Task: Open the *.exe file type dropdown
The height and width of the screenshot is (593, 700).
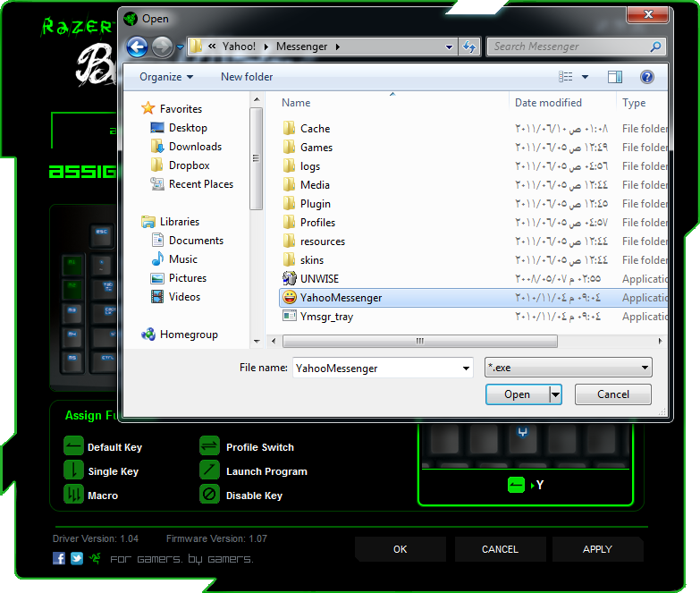Action: [569, 368]
